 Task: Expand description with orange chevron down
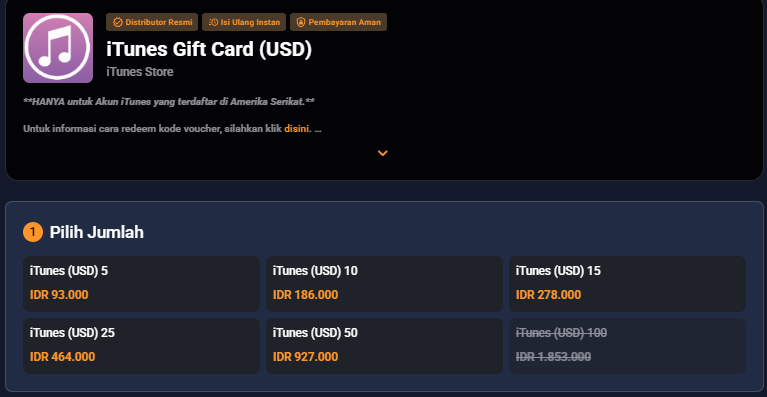(383, 153)
